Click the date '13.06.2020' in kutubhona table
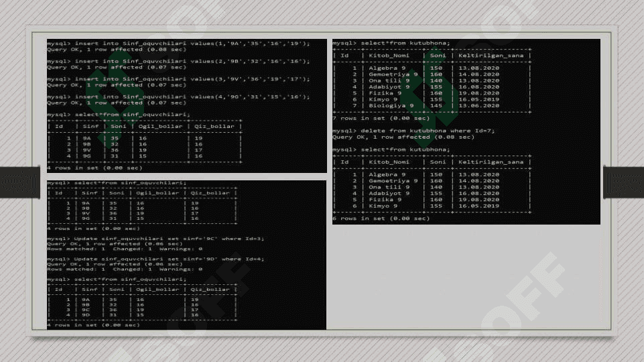This screenshot has width=644, height=362. 479,106
